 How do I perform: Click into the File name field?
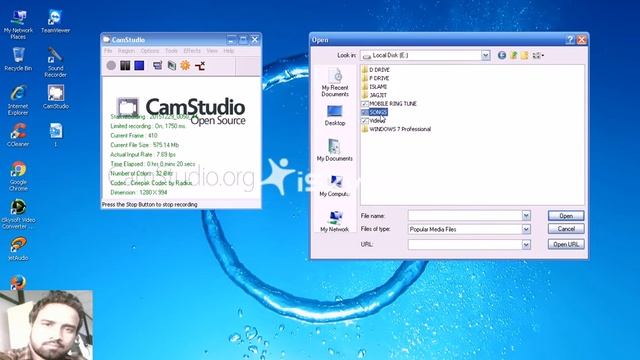[x=465, y=216]
